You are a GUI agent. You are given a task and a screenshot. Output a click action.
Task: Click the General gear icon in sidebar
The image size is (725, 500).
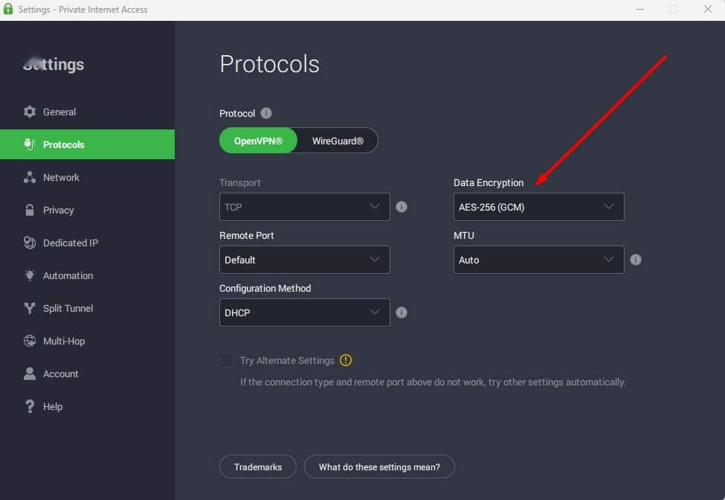click(29, 112)
